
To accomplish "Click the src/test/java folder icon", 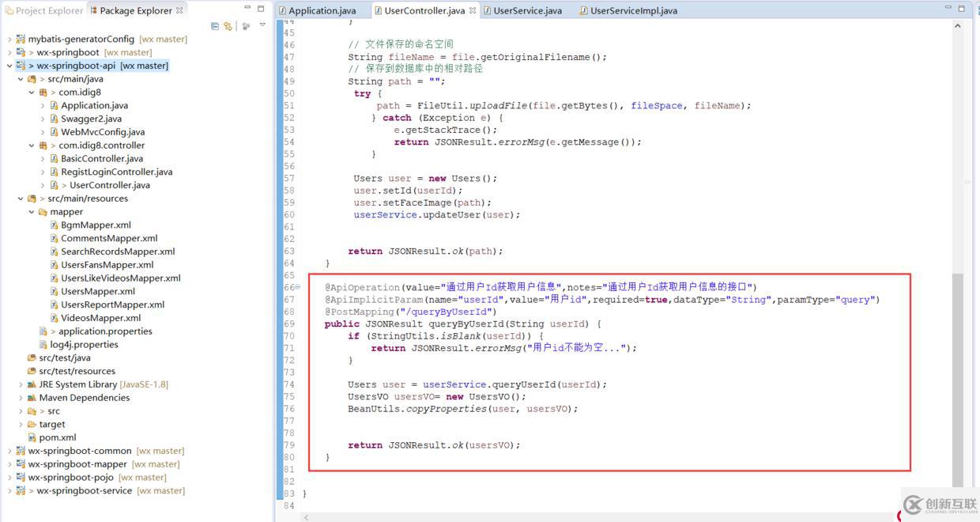I will (x=32, y=357).
